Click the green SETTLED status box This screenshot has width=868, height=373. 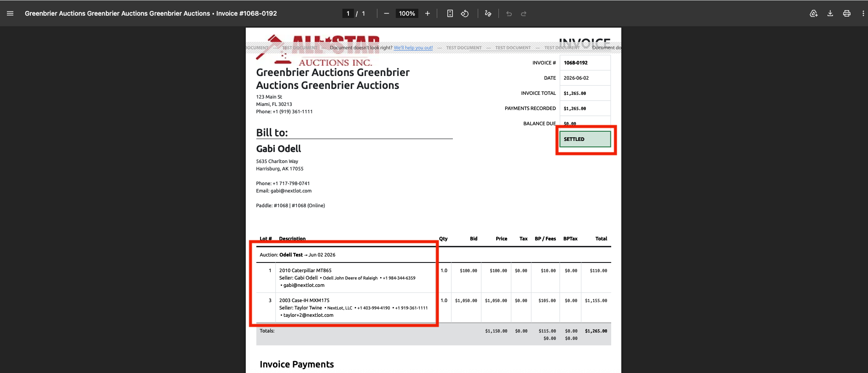pyautogui.click(x=585, y=139)
